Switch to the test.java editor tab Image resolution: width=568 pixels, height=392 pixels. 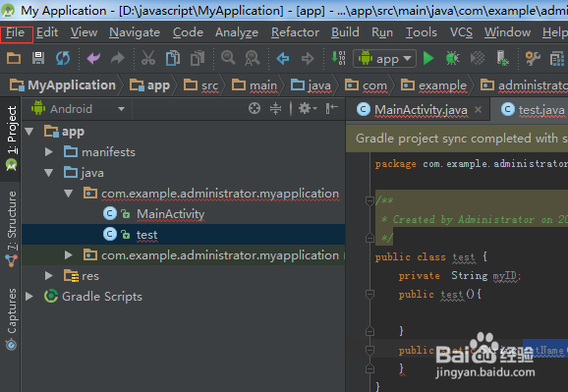coord(534,109)
